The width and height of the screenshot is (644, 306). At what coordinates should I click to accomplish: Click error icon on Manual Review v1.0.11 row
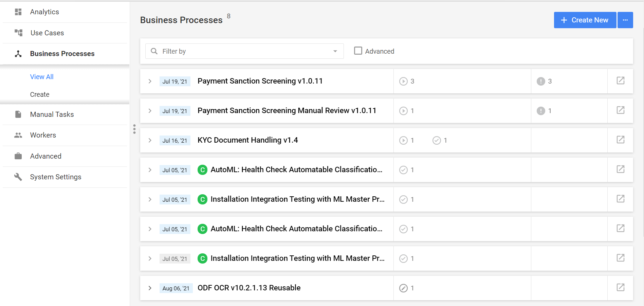point(541,111)
